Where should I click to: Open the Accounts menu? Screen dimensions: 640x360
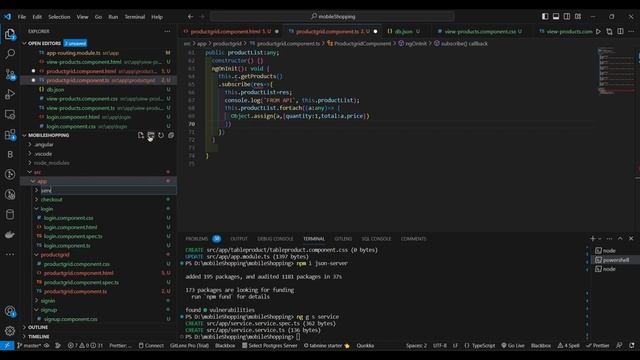click(x=10, y=311)
